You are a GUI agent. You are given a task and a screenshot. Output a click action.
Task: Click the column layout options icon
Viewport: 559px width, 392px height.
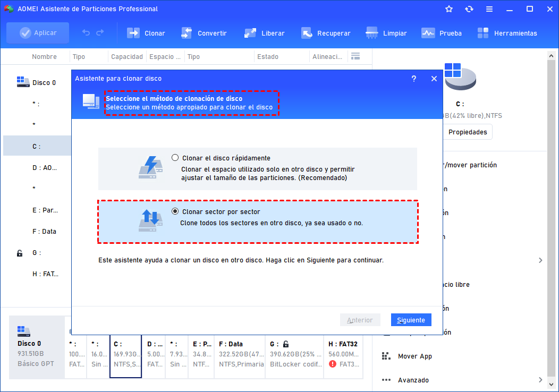click(x=355, y=56)
